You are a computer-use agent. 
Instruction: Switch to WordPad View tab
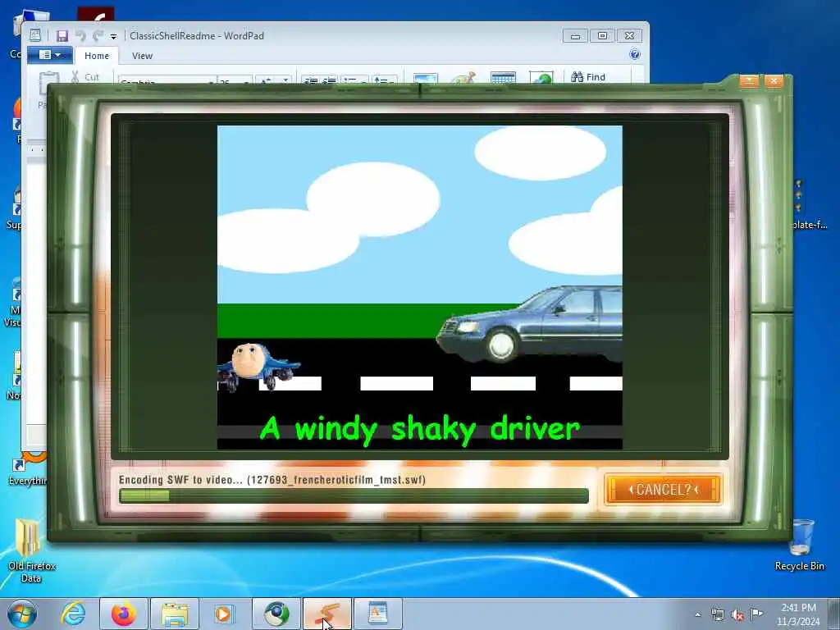(x=142, y=56)
